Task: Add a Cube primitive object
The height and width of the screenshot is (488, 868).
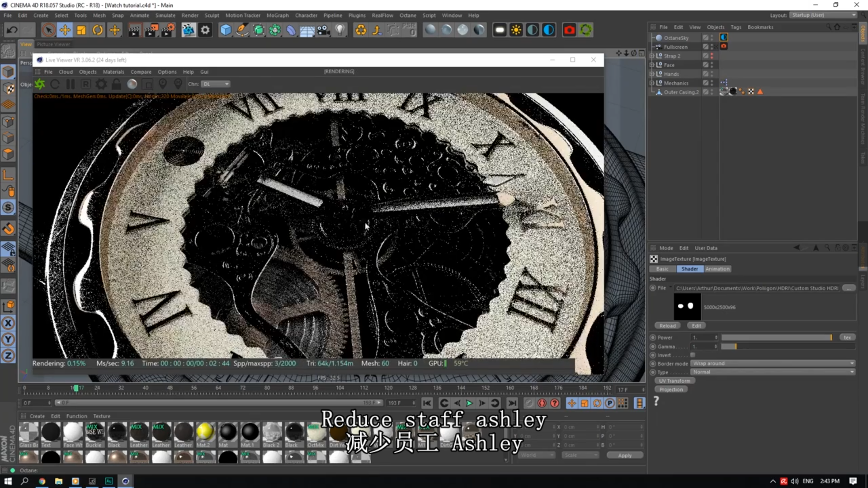Action: (x=226, y=30)
